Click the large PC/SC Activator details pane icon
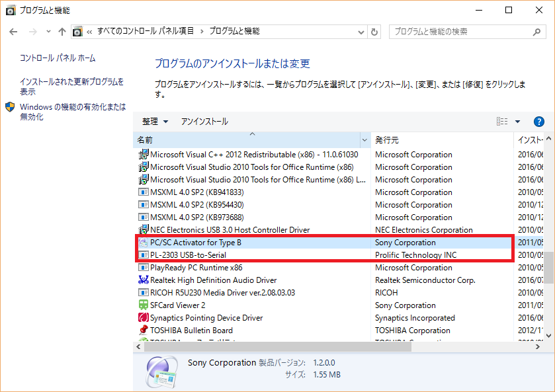Viewport: 555px width, 392px height. click(x=161, y=372)
